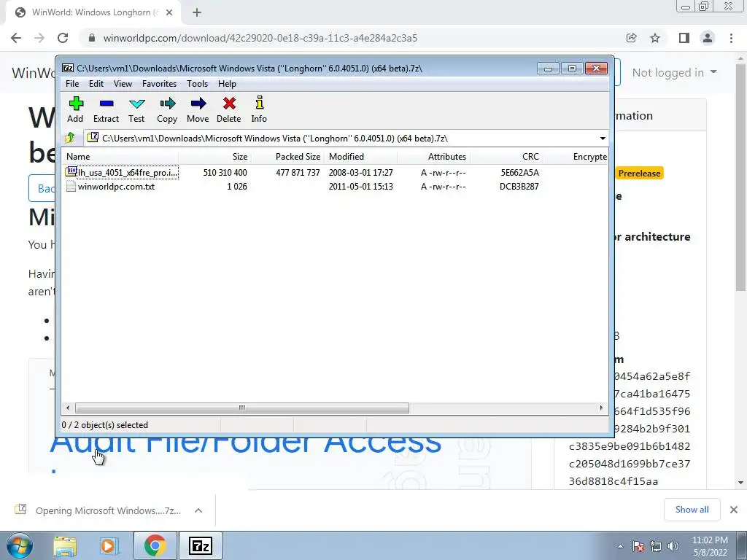
Task: Switch to Chrome in the taskbar
Action: (x=155, y=545)
